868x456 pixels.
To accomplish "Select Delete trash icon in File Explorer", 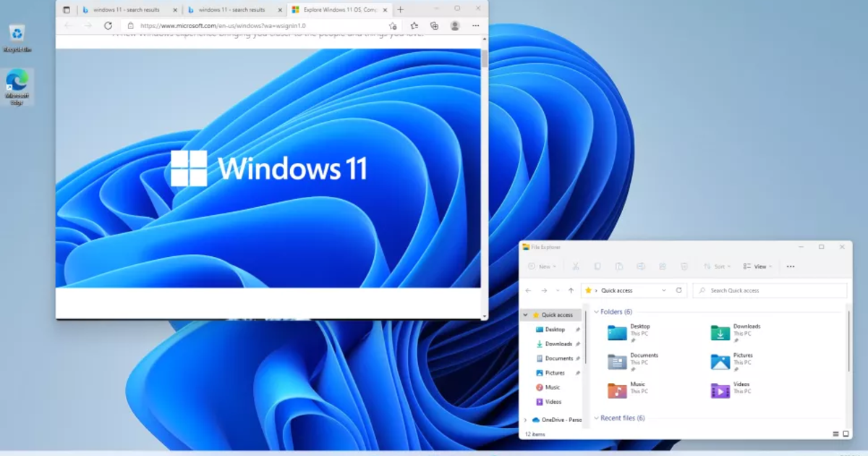I will [684, 266].
